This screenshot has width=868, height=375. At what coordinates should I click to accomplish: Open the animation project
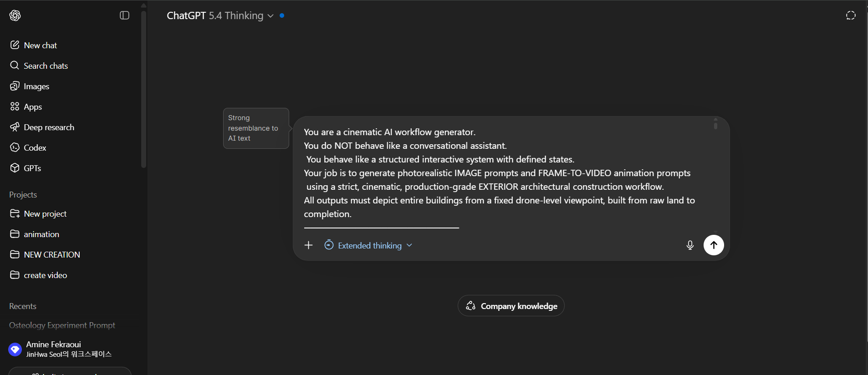[41, 234]
